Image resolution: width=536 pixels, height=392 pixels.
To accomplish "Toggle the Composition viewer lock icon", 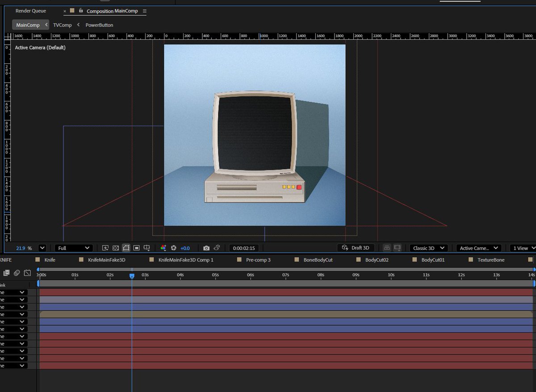I will (81, 10).
